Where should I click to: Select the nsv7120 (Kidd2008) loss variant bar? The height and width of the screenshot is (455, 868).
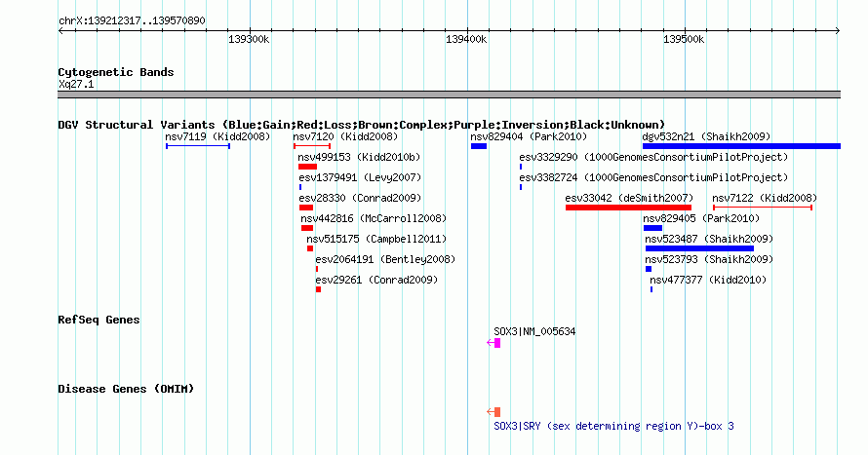pyautogui.click(x=312, y=146)
